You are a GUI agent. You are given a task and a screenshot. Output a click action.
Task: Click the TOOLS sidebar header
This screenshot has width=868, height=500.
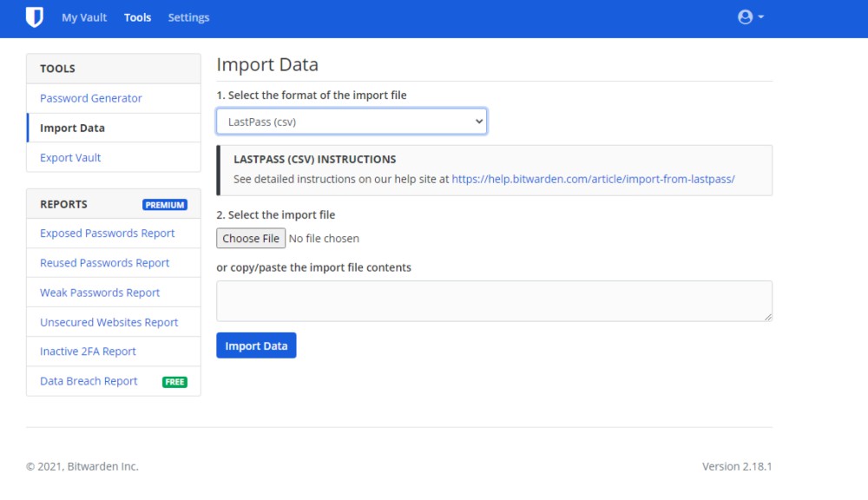[114, 69]
